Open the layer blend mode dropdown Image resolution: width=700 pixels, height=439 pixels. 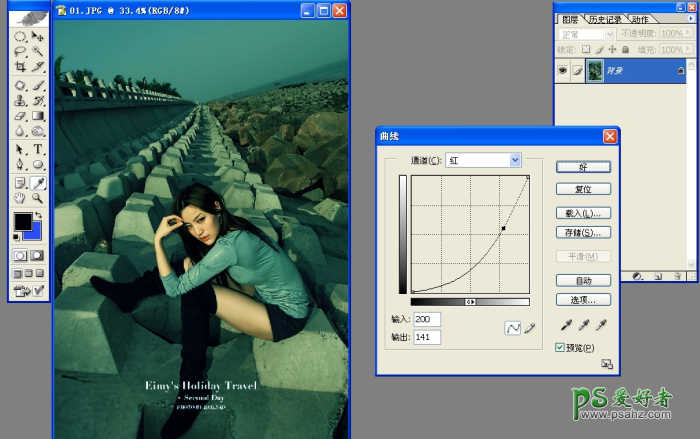[x=586, y=34]
